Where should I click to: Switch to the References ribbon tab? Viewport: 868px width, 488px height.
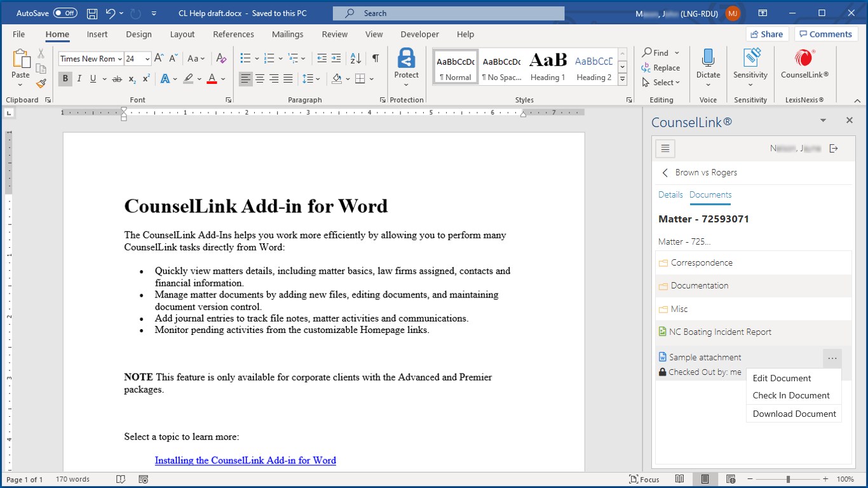pos(233,34)
